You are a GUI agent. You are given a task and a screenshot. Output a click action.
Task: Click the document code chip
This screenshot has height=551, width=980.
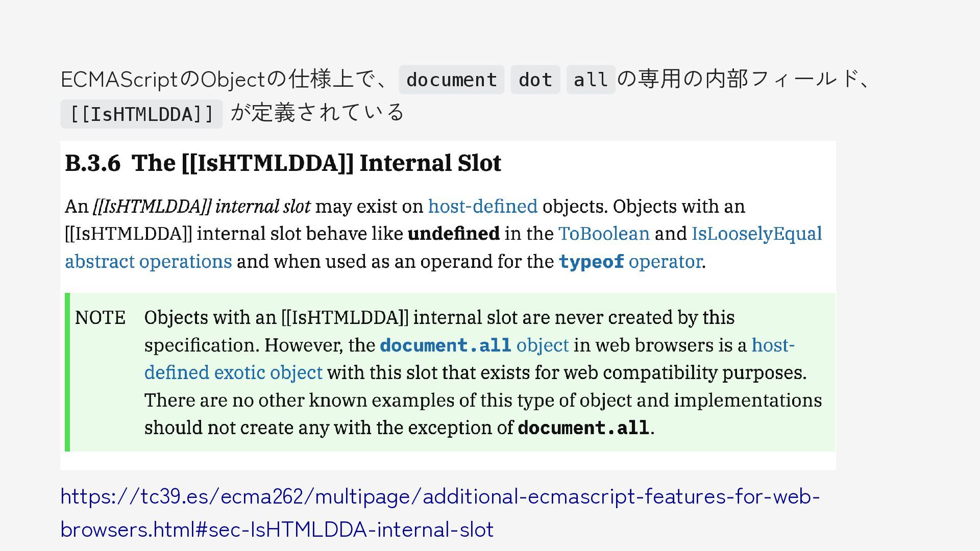coord(451,80)
